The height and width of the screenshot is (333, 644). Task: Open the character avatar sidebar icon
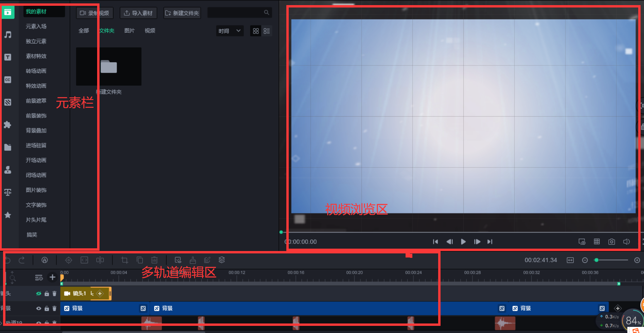(x=8, y=170)
